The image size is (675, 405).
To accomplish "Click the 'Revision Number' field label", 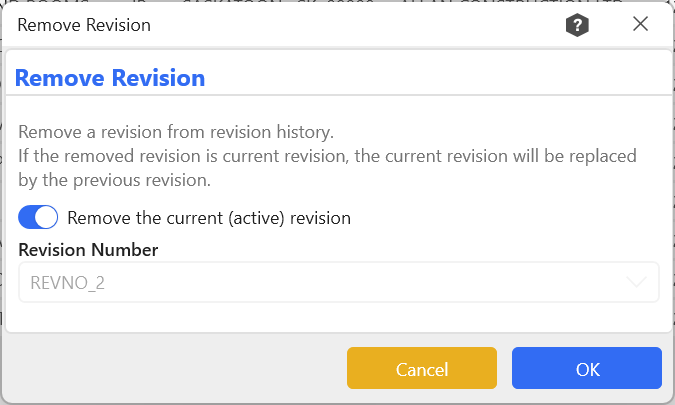I will pyautogui.click(x=88, y=250).
